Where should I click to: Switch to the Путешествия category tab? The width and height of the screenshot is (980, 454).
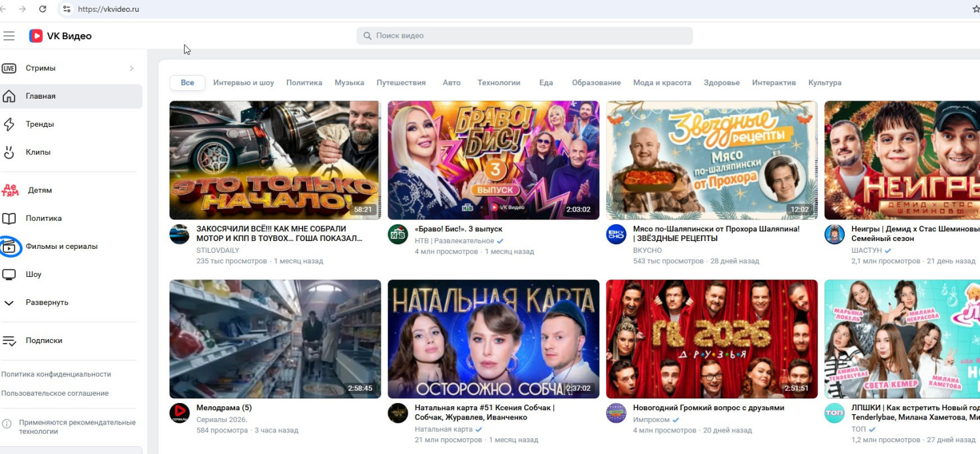coord(400,83)
